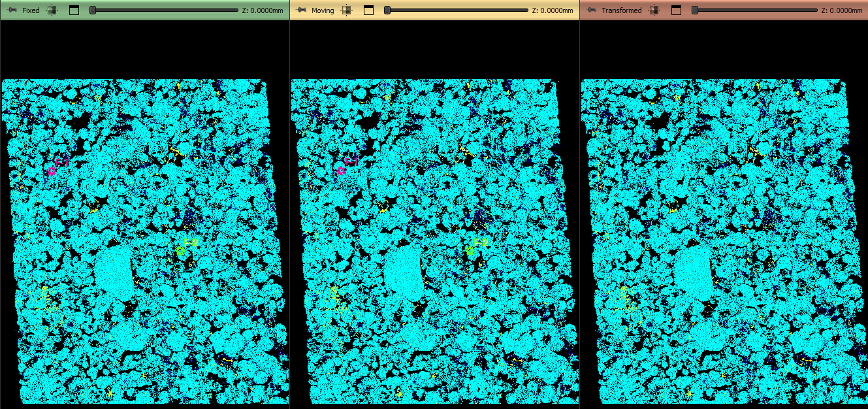Click the fit-to-window icon in Fixed view
The width and height of the screenshot is (868, 409).
click(53, 10)
